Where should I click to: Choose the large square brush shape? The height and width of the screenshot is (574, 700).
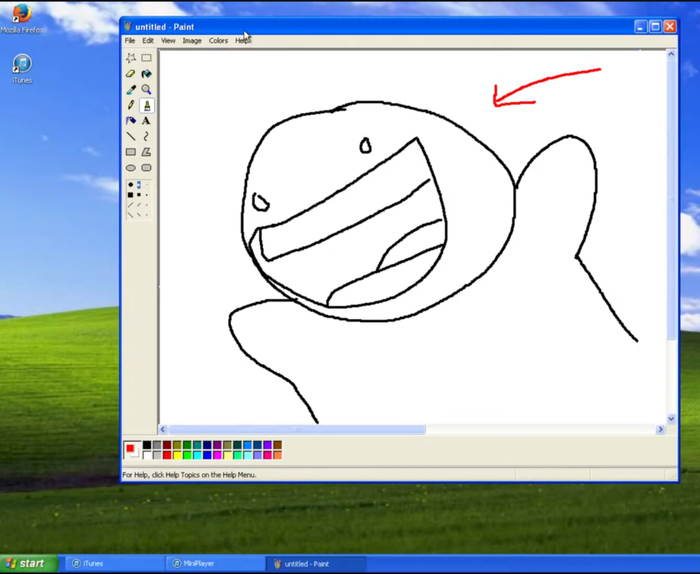[130, 195]
